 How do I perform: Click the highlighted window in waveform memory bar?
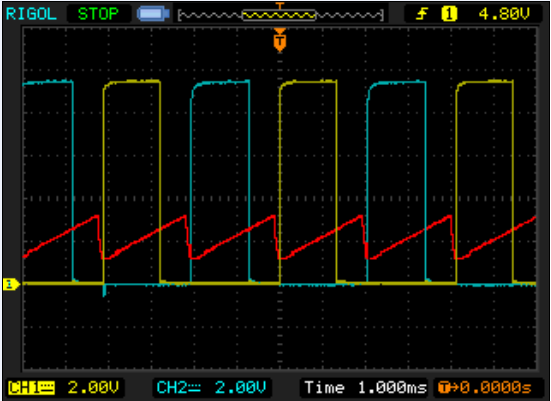pos(279,15)
